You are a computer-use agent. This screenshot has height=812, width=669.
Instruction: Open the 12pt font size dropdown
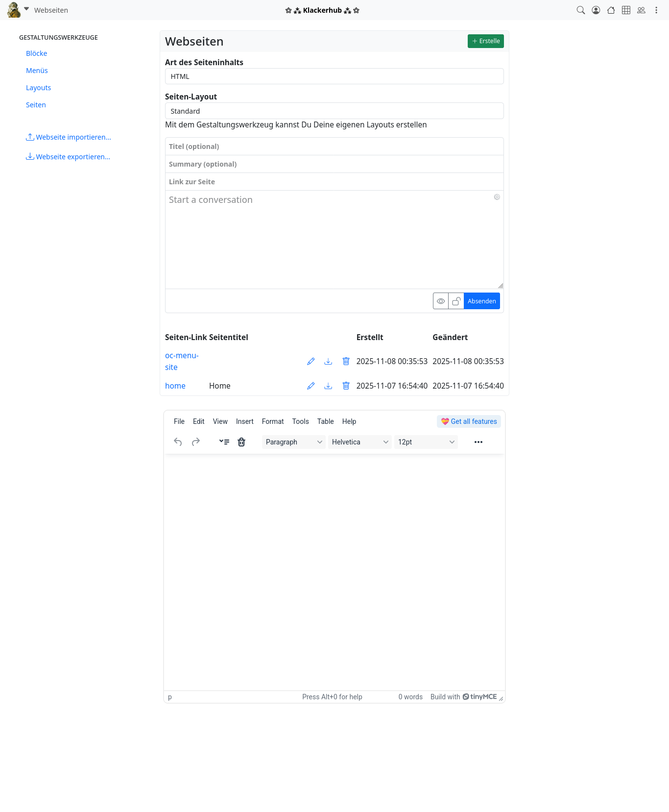(426, 442)
